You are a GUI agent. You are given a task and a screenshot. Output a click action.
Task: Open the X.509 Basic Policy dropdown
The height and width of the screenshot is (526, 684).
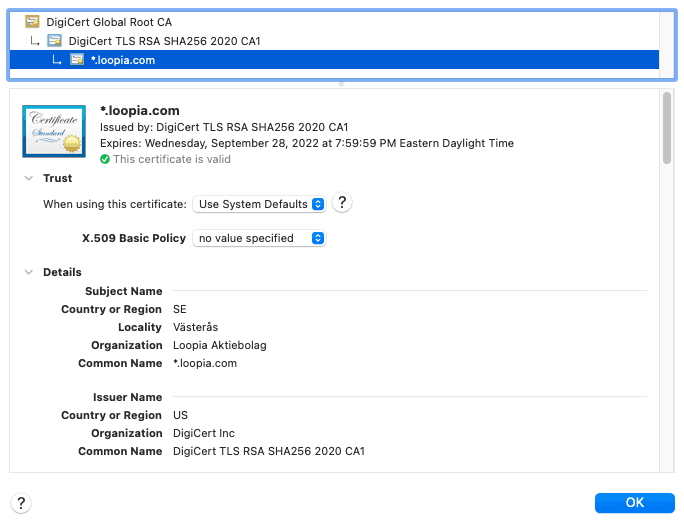pyautogui.click(x=259, y=238)
